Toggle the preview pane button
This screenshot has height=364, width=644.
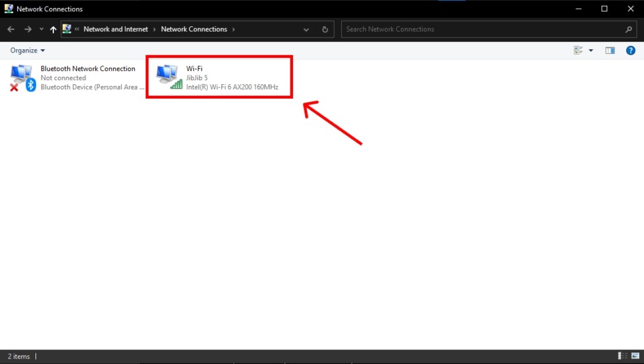(610, 50)
